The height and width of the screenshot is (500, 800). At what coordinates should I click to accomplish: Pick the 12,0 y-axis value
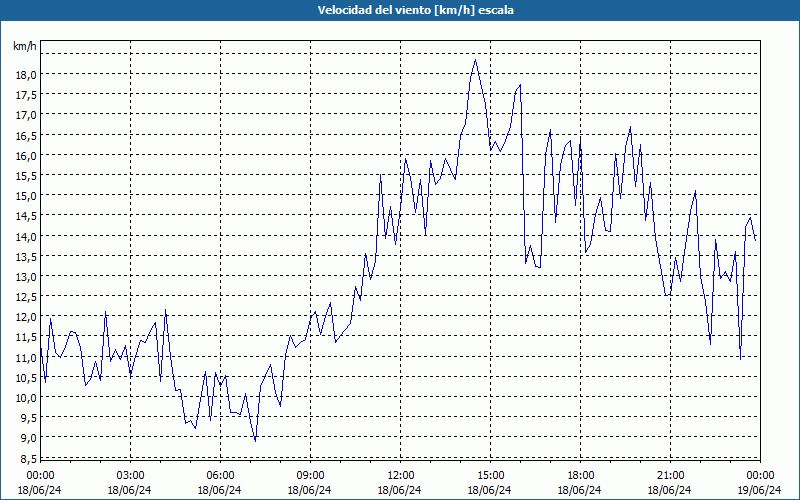(x=26, y=317)
